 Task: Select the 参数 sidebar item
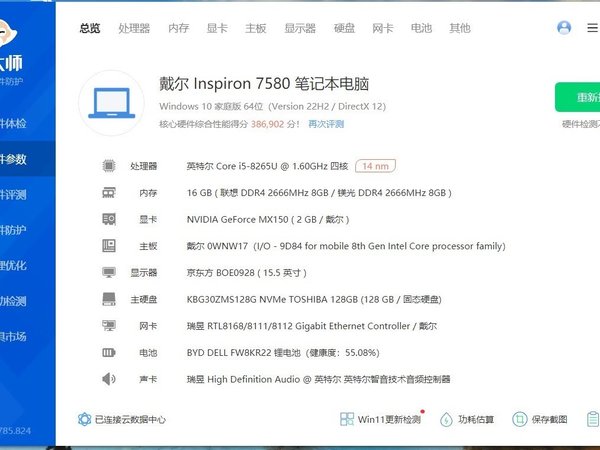pos(28,159)
